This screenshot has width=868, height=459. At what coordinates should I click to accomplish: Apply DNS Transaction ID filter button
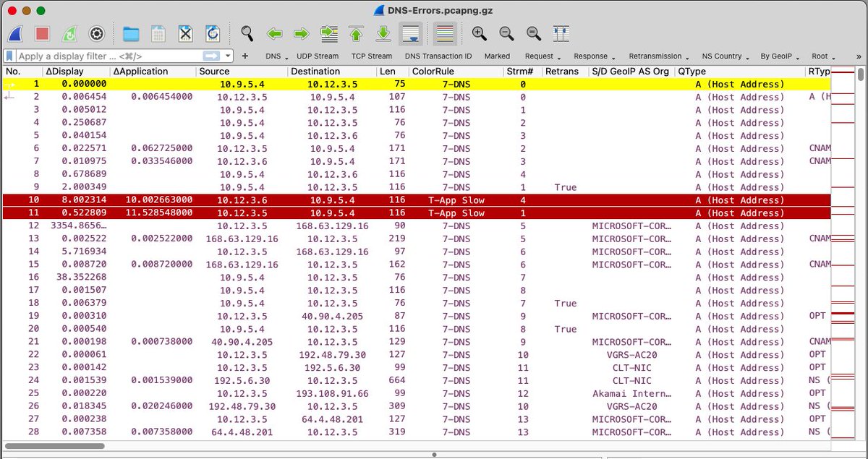point(438,56)
